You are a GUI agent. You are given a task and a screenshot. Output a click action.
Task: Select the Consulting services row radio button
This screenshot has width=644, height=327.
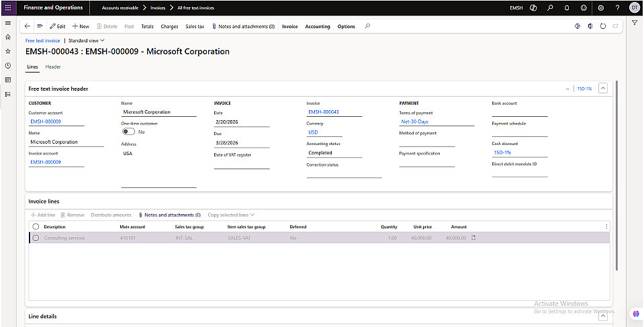[x=36, y=238]
